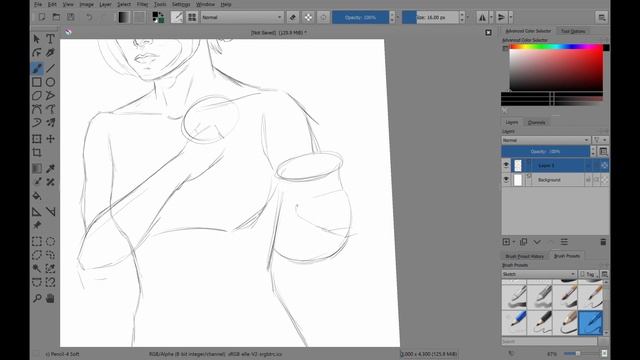Select the Transform tool
The width and height of the screenshot is (640, 360).
point(37,139)
